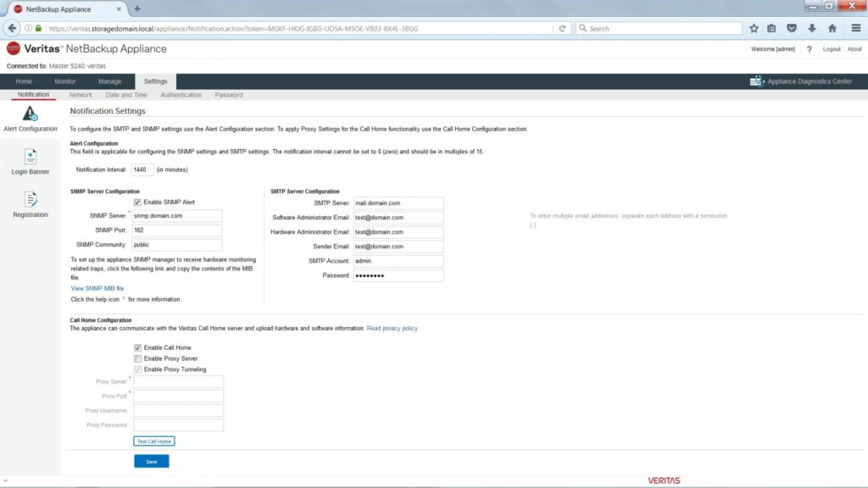Reload the page with refresh icon

coord(562,28)
